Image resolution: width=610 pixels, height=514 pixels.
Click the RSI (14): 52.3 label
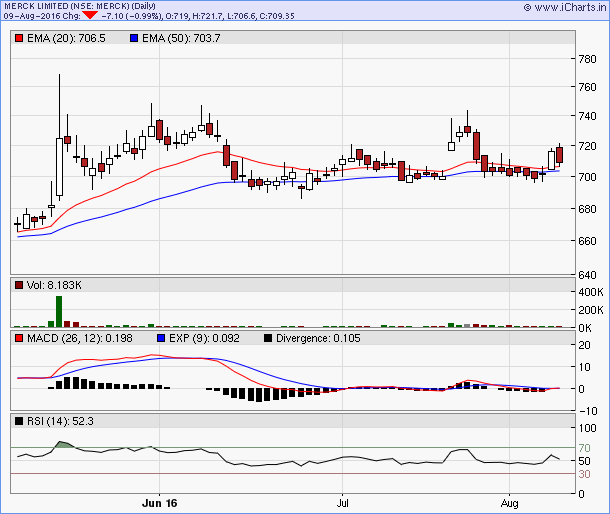click(x=60, y=421)
